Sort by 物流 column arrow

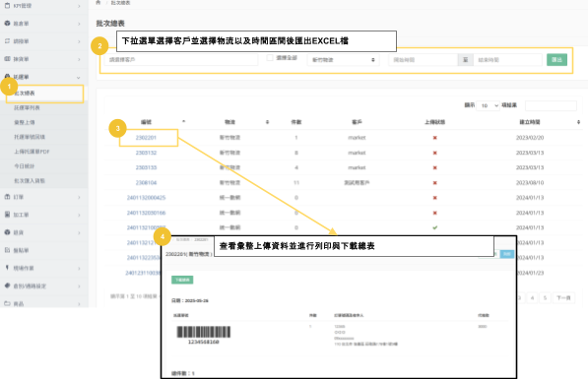point(267,122)
